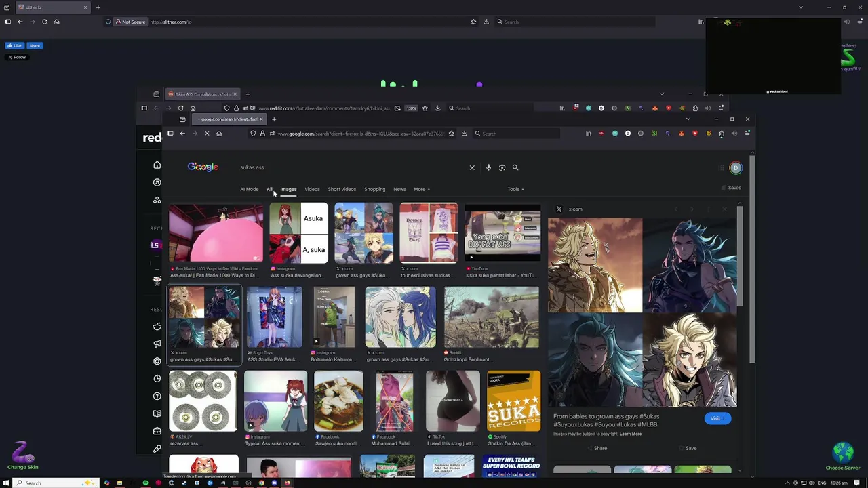Open a new tab in Google window

pyautogui.click(x=274, y=119)
